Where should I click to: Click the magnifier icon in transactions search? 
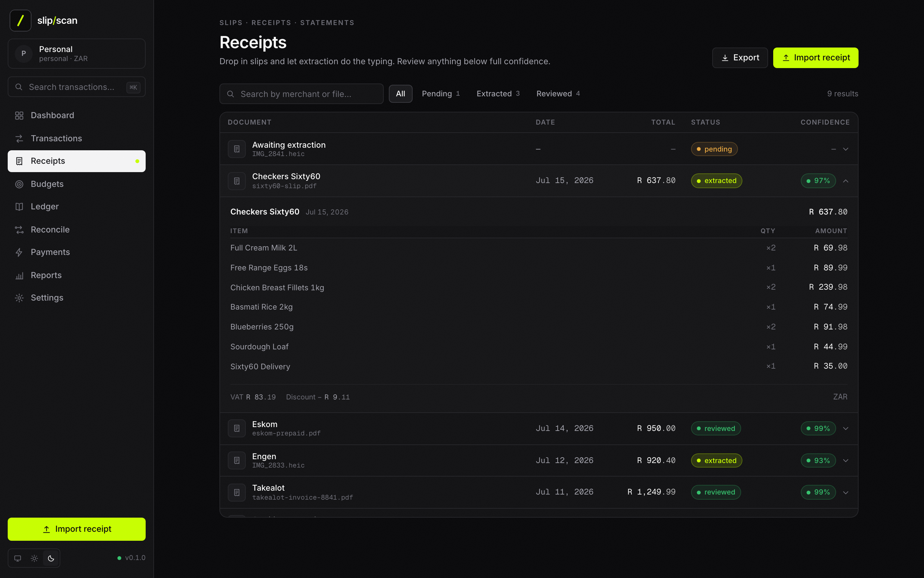[19, 87]
